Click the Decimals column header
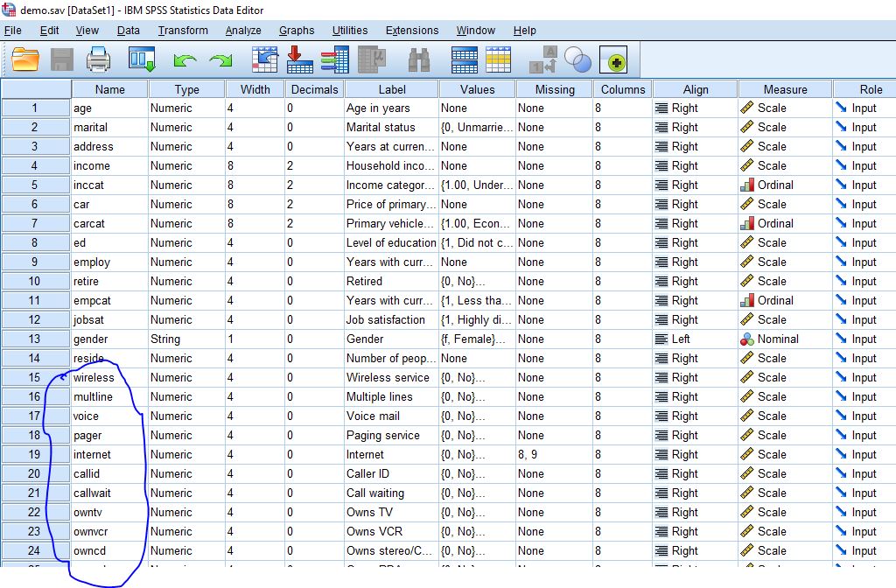The image size is (896, 588). click(x=314, y=89)
